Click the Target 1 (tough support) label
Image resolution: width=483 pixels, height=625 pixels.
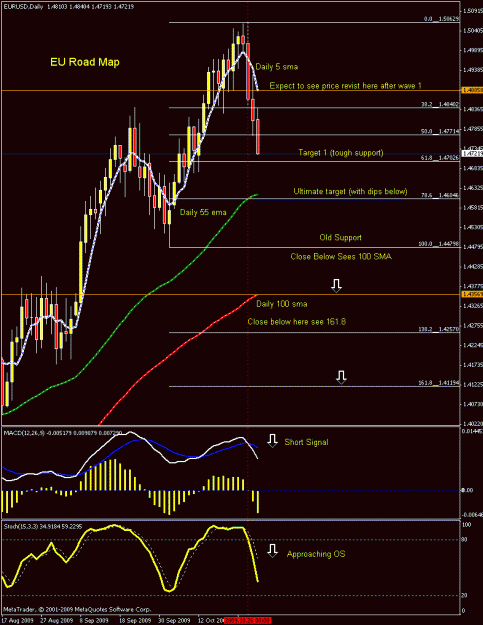pyautogui.click(x=341, y=153)
